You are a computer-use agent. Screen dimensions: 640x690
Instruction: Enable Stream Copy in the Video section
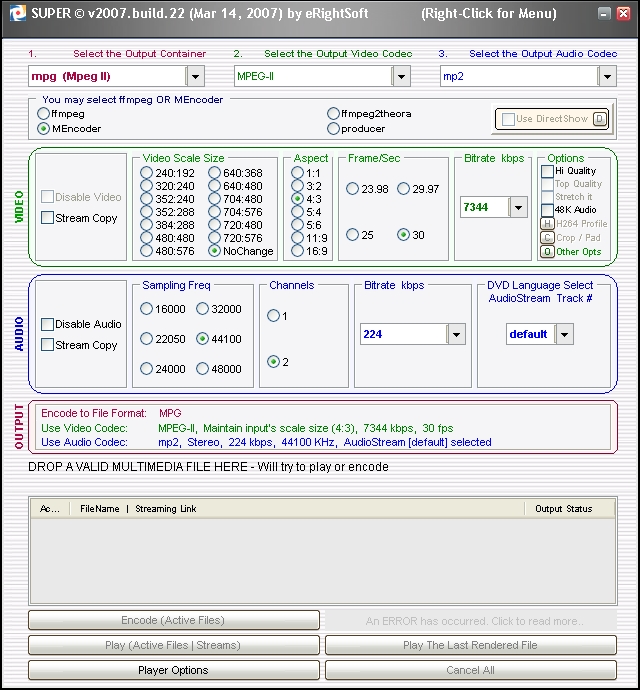tap(47, 218)
